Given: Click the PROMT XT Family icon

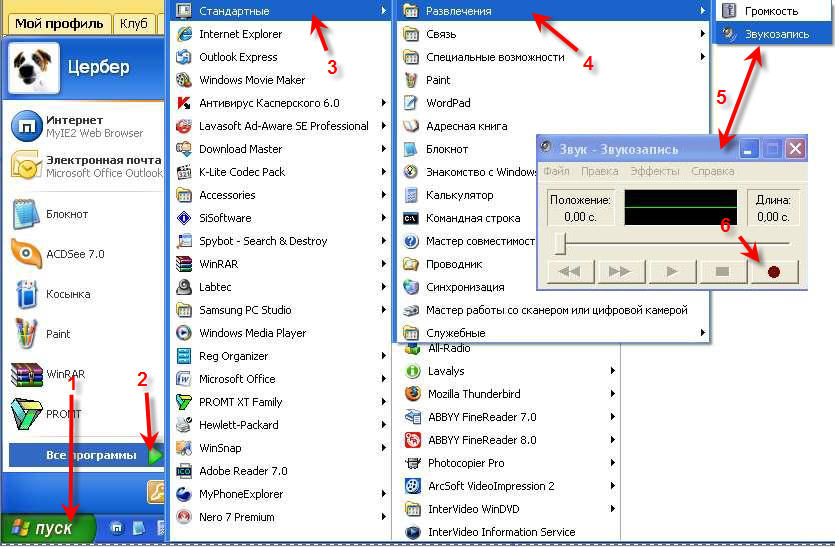Looking at the screenshot, I should tap(184, 402).
